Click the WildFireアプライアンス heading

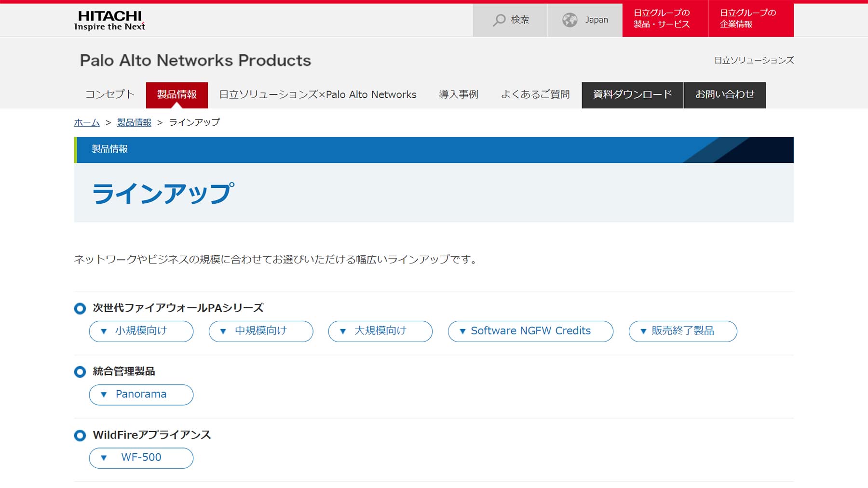[x=152, y=435]
